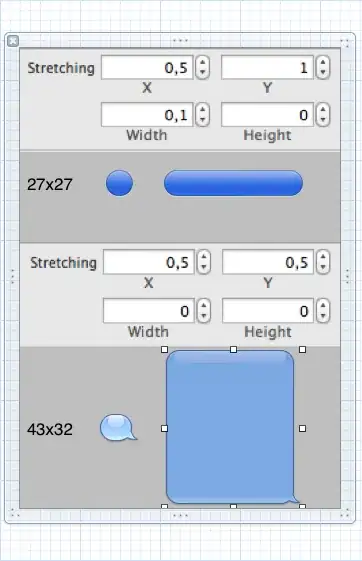Click the small blue circle image
The width and height of the screenshot is (362, 561).
(x=119, y=183)
